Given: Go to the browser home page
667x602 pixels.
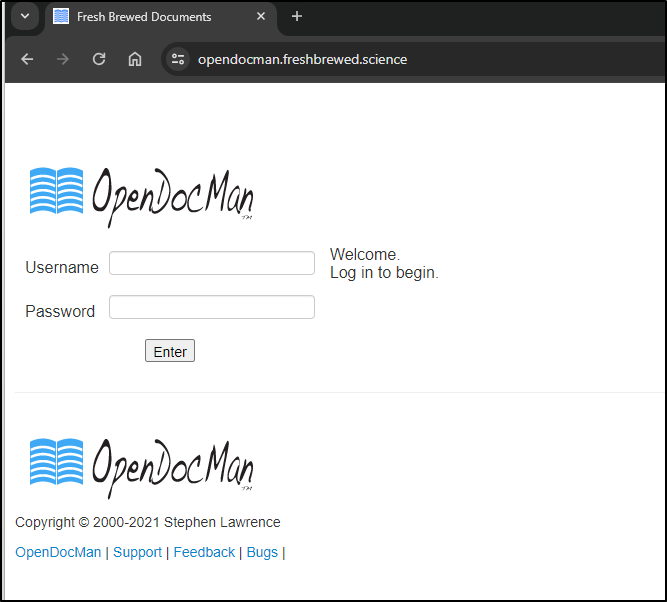Looking at the screenshot, I should coord(135,59).
